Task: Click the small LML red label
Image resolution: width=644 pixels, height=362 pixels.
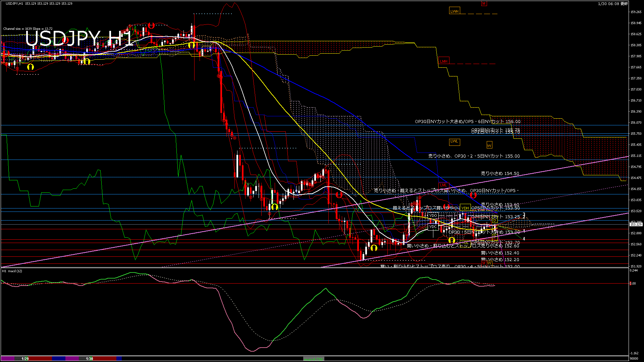Action: pyautogui.click(x=443, y=185)
